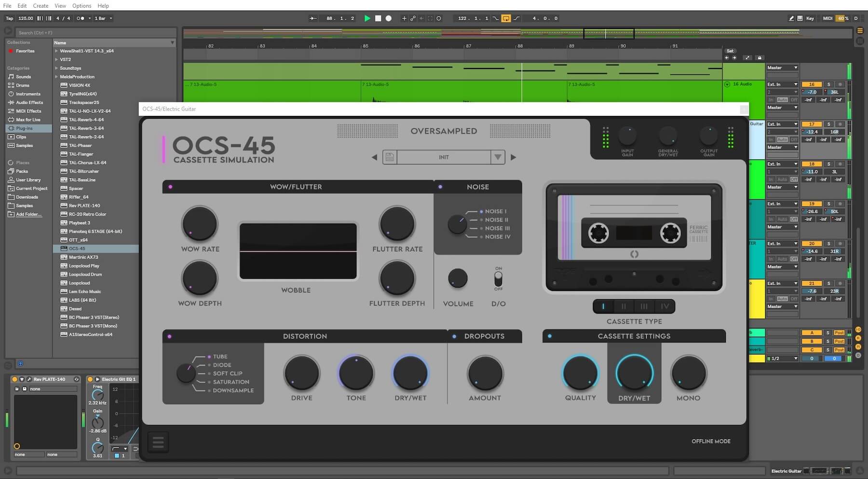Open the INIT preset dropdown arrow
The width and height of the screenshot is (868, 479).
pyautogui.click(x=498, y=157)
